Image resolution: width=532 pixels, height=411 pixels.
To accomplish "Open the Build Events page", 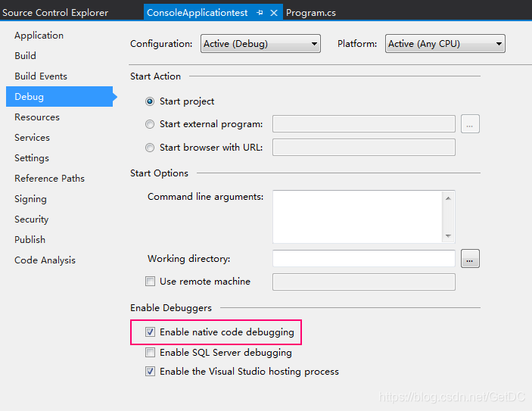I will [x=41, y=76].
